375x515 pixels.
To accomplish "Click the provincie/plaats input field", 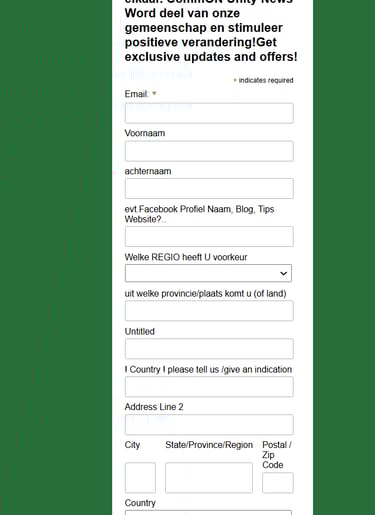I will (209, 311).
